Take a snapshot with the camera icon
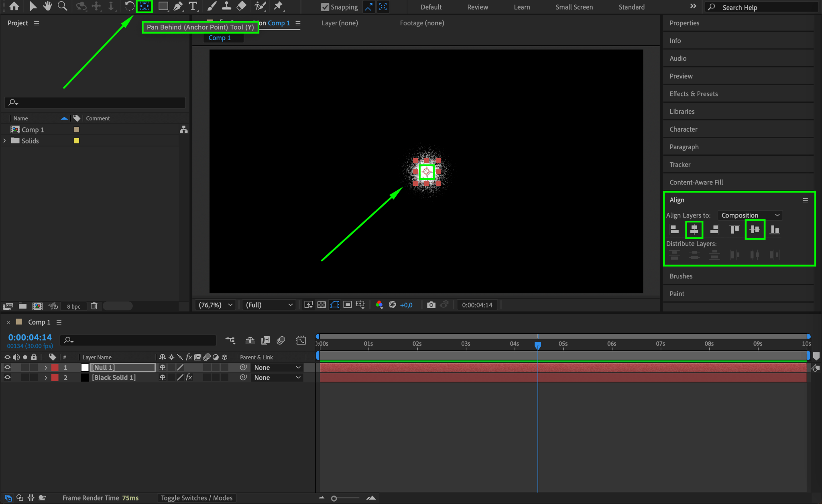 pyautogui.click(x=431, y=305)
